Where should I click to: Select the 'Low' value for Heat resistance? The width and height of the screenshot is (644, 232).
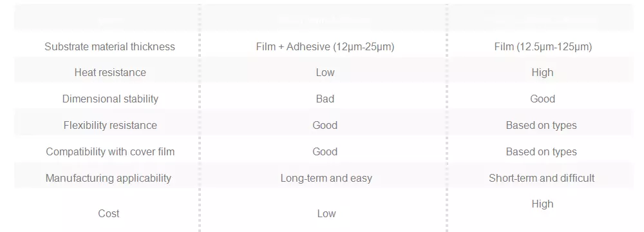(x=325, y=72)
